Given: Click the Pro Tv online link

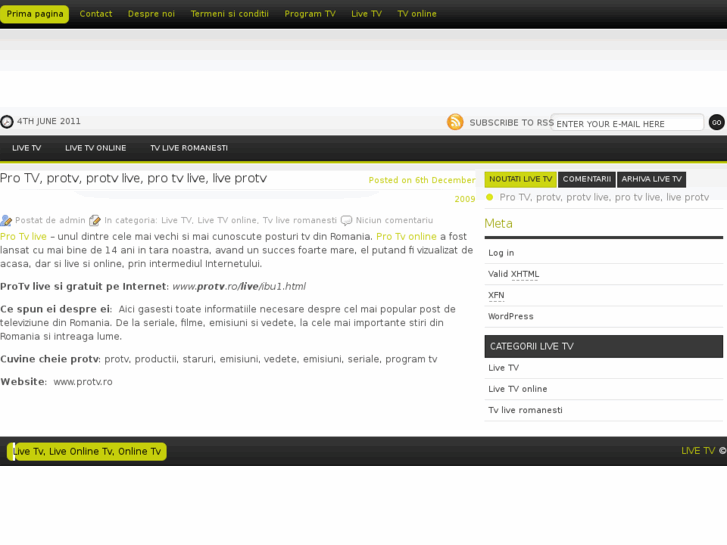Looking at the screenshot, I should [x=406, y=237].
